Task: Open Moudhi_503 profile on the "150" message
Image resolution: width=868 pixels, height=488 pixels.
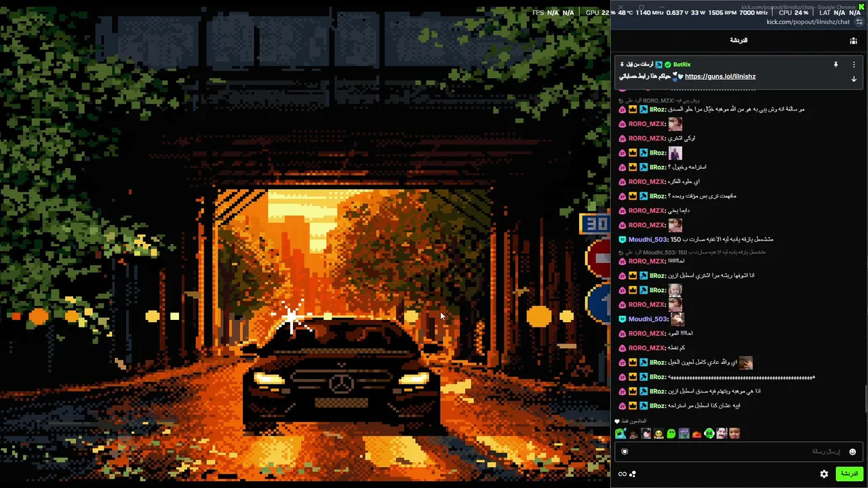Action: 648,239
